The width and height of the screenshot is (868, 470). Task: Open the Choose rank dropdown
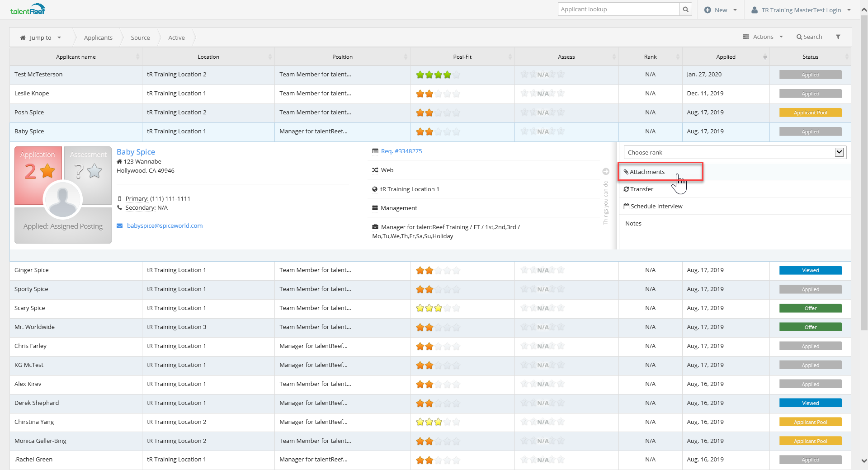(735, 152)
